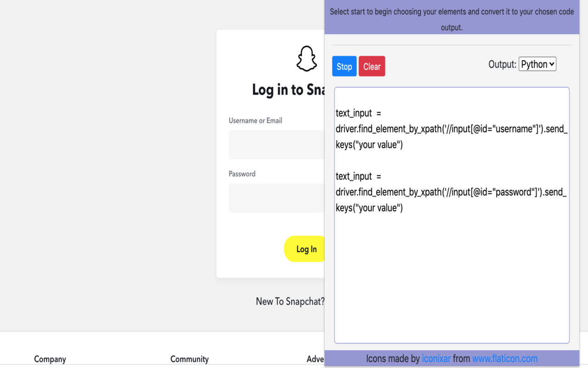Click the Password input field

pyautogui.click(x=276, y=198)
